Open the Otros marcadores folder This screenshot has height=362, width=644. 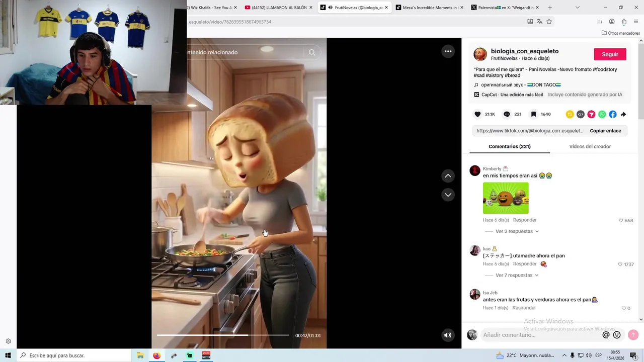(621, 33)
